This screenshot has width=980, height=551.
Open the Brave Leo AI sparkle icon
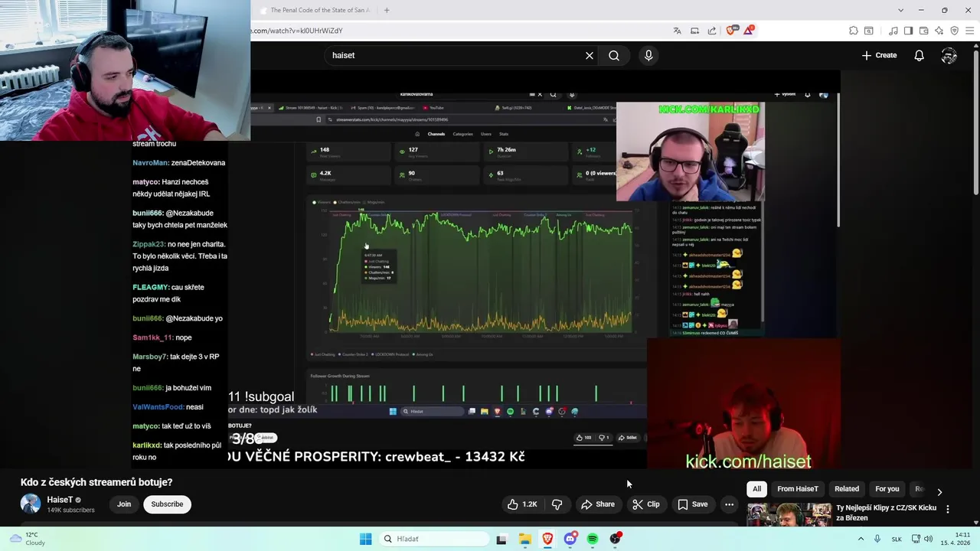[939, 31]
